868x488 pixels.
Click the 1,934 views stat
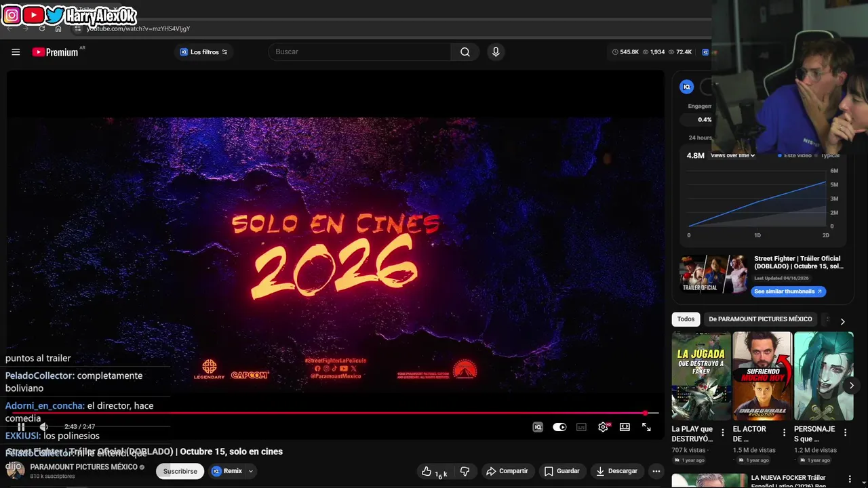click(653, 52)
